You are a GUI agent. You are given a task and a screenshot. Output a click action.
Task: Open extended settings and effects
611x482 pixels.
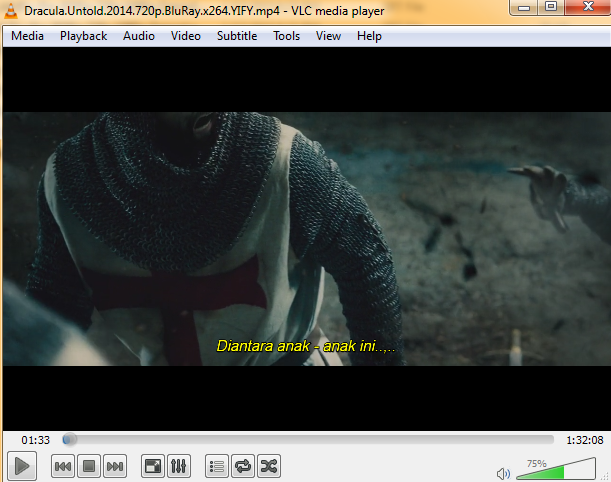(x=179, y=466)
